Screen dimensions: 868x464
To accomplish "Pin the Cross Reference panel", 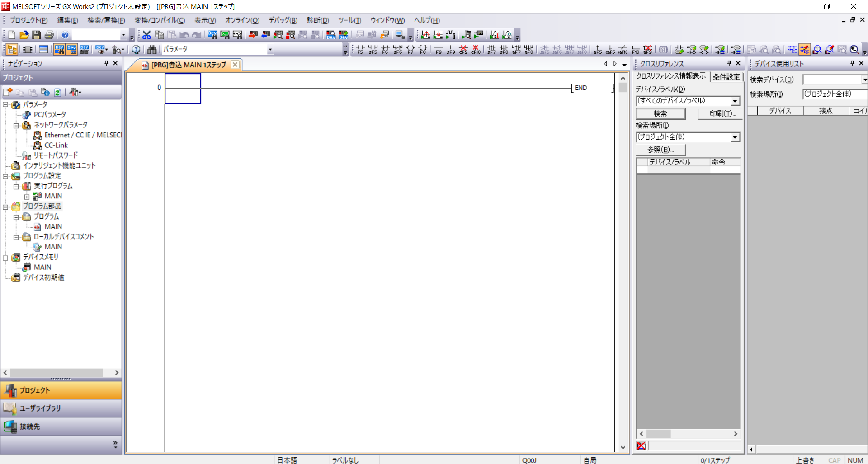I will 729,63.
